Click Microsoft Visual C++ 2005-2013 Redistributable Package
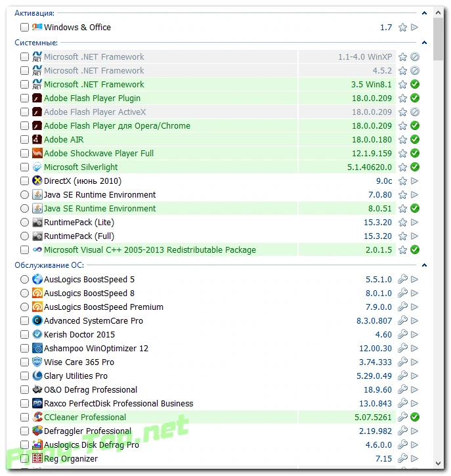The width and height of the screenshot is (451, 476). pos(150,250)
